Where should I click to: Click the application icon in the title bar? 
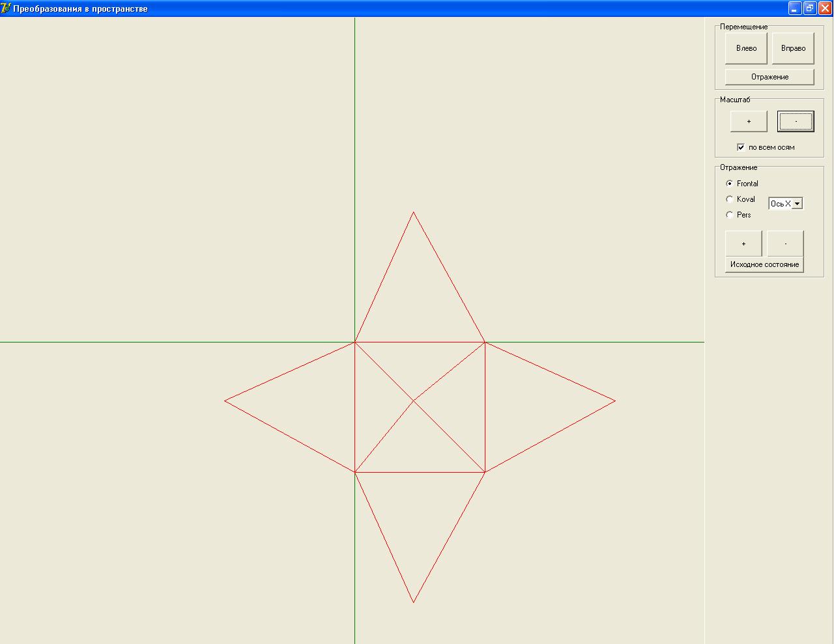coord(6,8)
